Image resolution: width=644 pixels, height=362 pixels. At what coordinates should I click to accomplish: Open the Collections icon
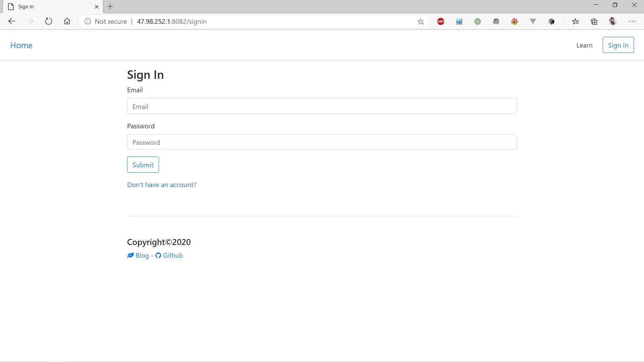tap(594, 21)
